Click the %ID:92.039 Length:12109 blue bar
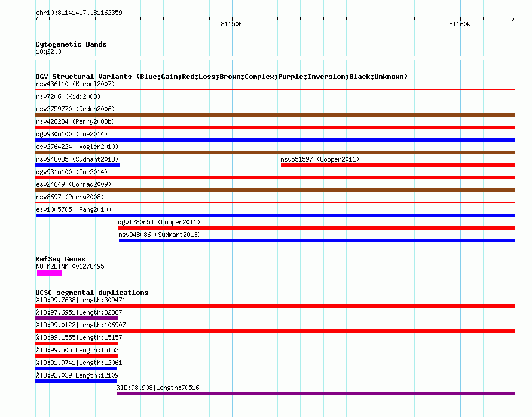 coord(76,381)
